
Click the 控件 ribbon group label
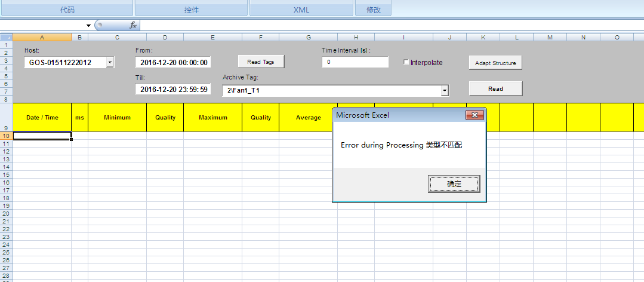[x=192, y=10]
